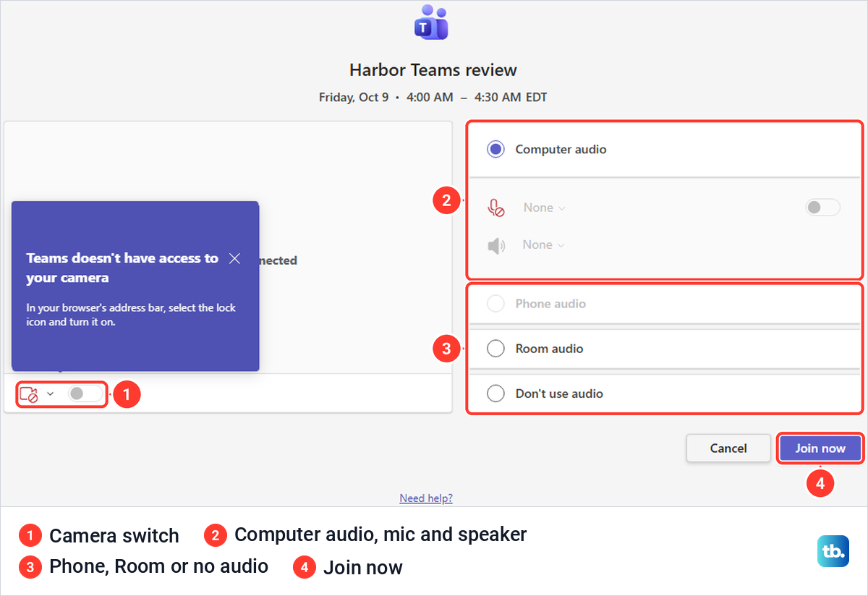Expand the camera options chevron
The width and height of the screenshot is (868, 596).
51,394
